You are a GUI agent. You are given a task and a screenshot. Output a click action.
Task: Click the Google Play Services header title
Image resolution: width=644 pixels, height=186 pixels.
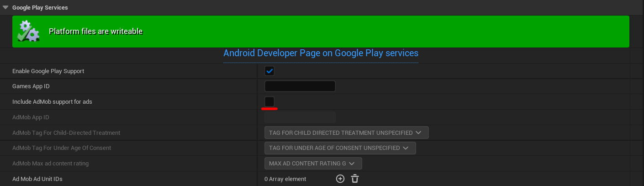point(40,7)
